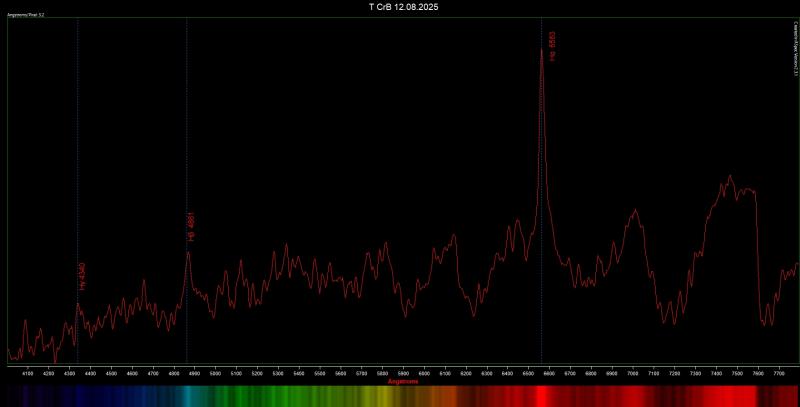Click the broad curve hump near 7450 Angstroms
Image resolution: width=800 pixels, height=407 pixels.
pyautogui.click(x=731, y=184)
